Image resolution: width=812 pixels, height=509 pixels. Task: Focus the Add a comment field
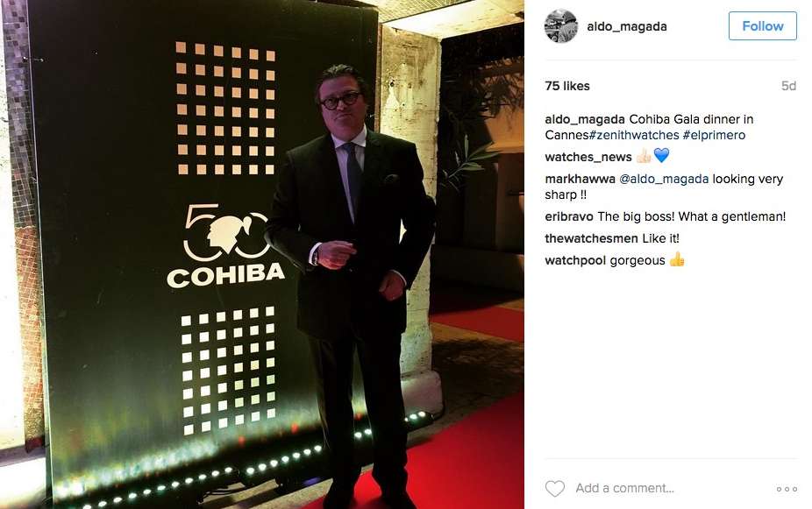click(671, 488)
